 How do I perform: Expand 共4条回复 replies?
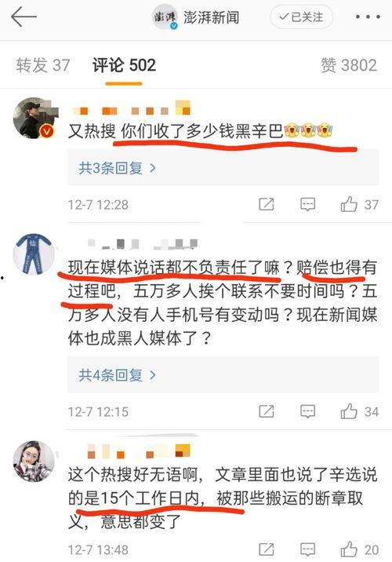pyautogui.click(x=117, y=375)
